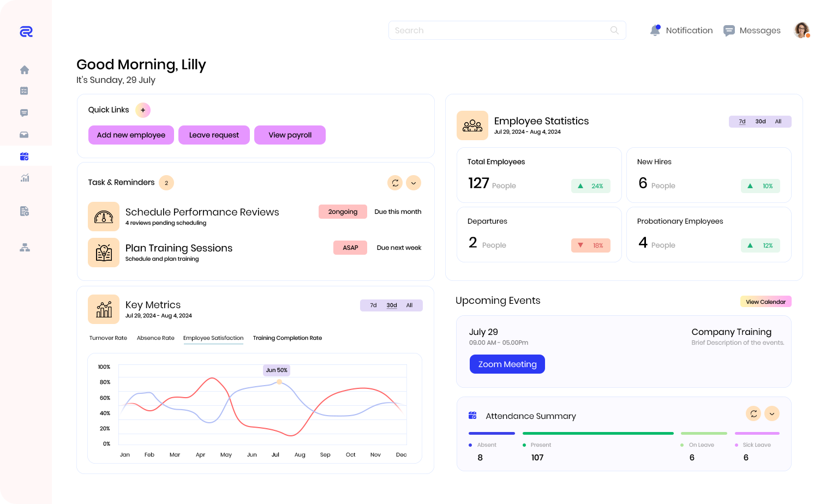The height and width of the screenshot is (504, 838).
Task: Select the analytics chart sidebar icon
Action: tap(25, 178)
